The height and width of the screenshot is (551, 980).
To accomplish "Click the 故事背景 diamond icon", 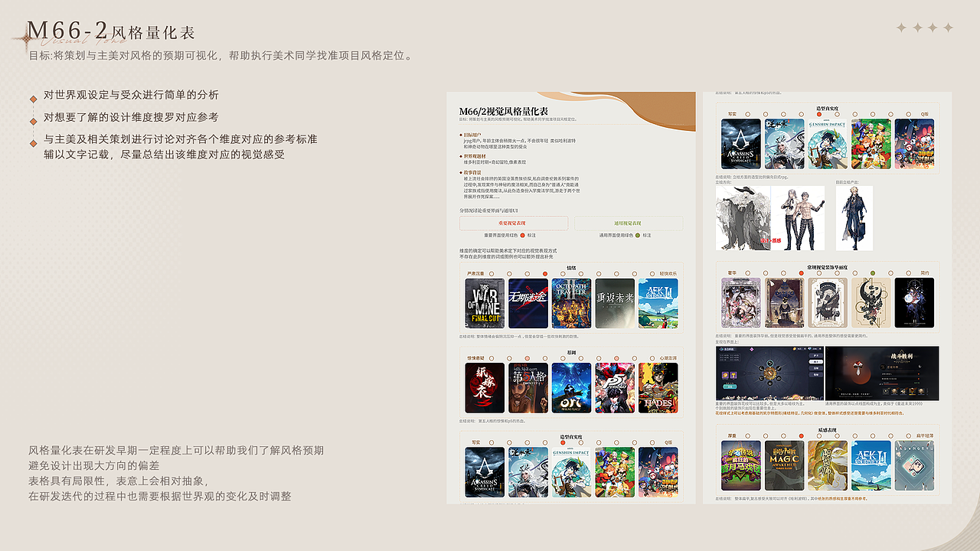I will [460, 172].
